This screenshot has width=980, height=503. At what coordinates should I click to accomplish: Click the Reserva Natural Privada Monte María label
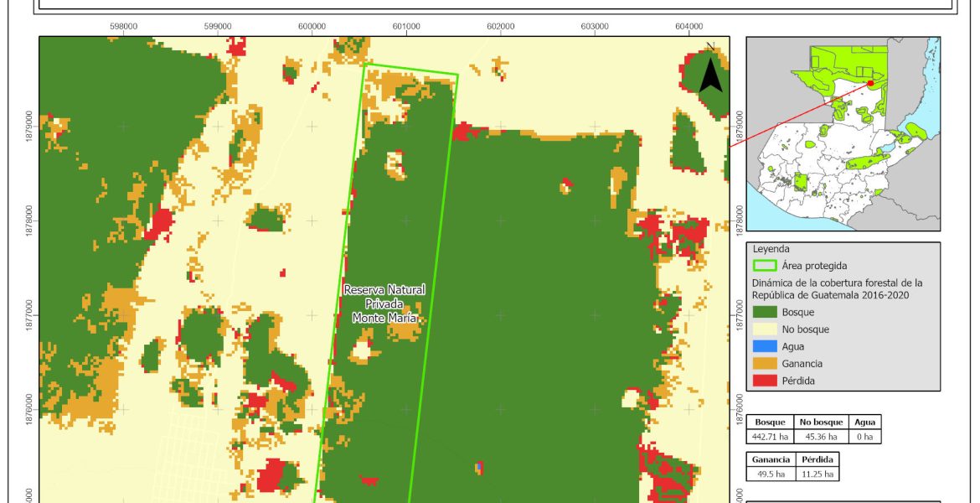tap(384, 303)
